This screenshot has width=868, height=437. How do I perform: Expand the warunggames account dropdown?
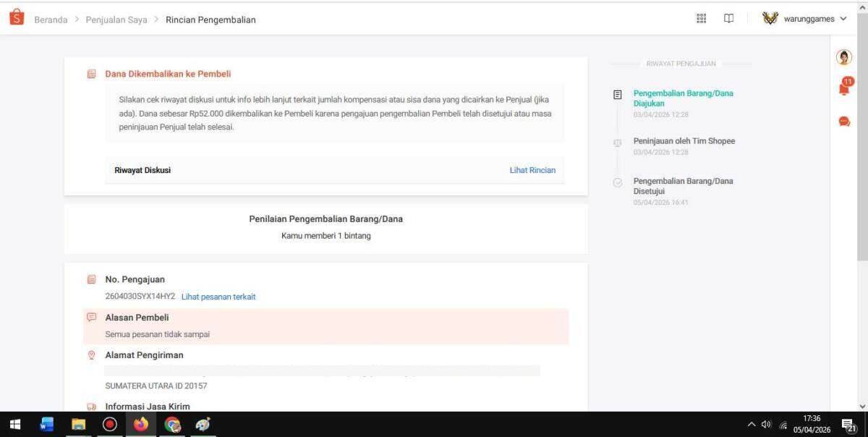(x=843, y=19)
